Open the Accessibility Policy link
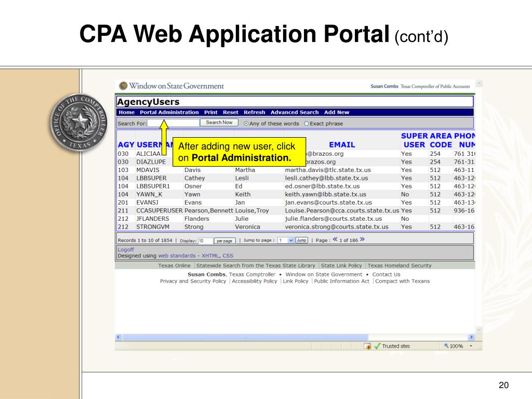Viewport: 532px width, 399px height. point(255,281)
